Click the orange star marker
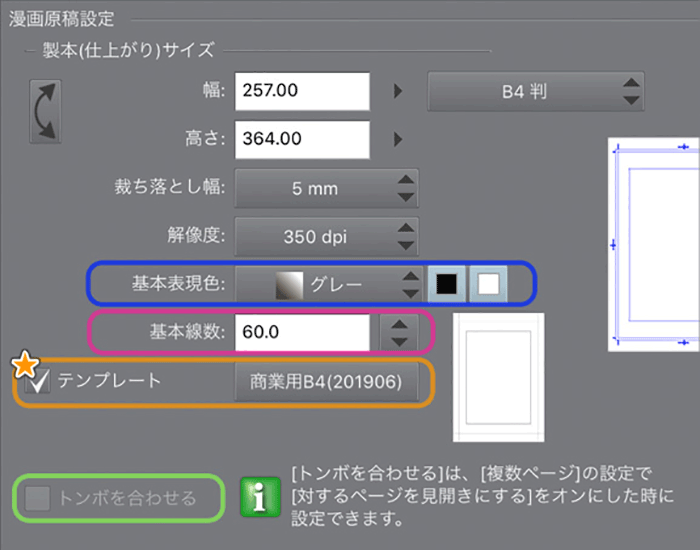 (x=25, y=365)
